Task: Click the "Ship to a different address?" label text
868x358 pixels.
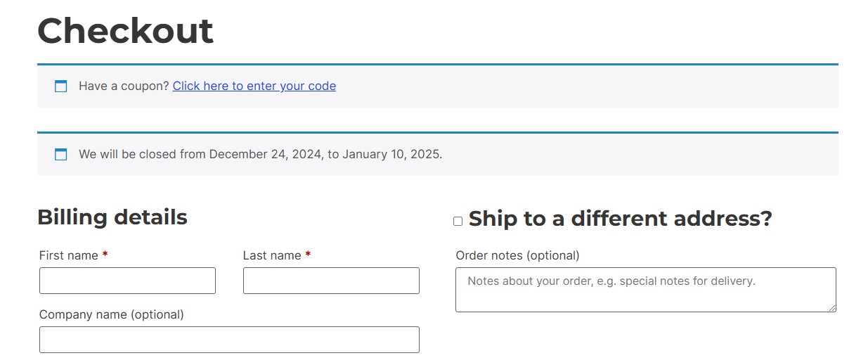Action: (621, 219)
